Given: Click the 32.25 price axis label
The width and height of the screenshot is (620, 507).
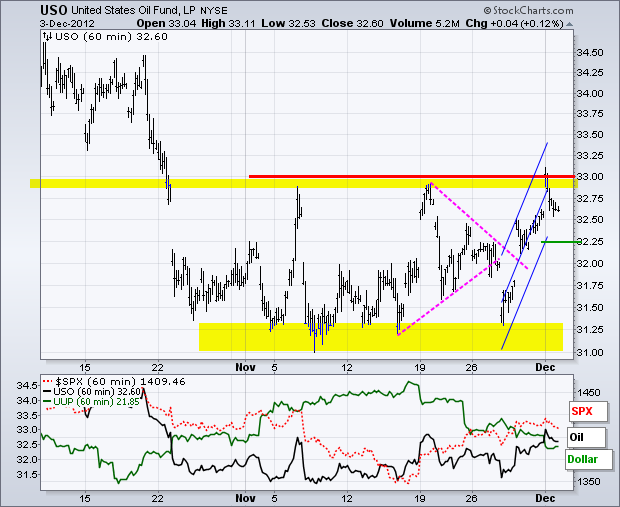Looking at the screenshot, I should pos(590,241).
